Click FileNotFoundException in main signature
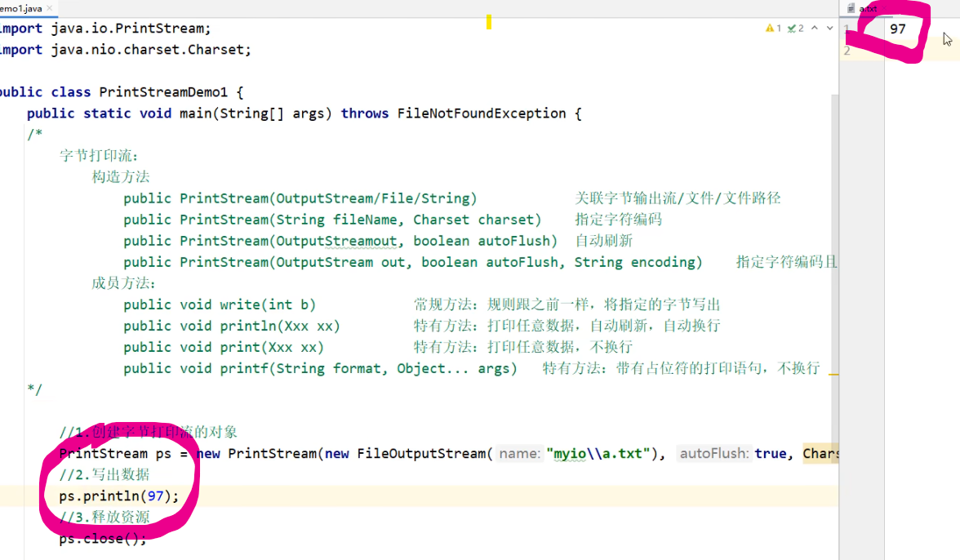The width and height of the screenshot is (960, 560). coord(482,113)
